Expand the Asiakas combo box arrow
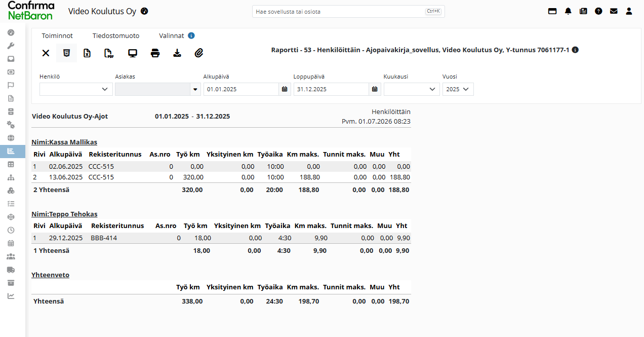 (x=195, y=89)
